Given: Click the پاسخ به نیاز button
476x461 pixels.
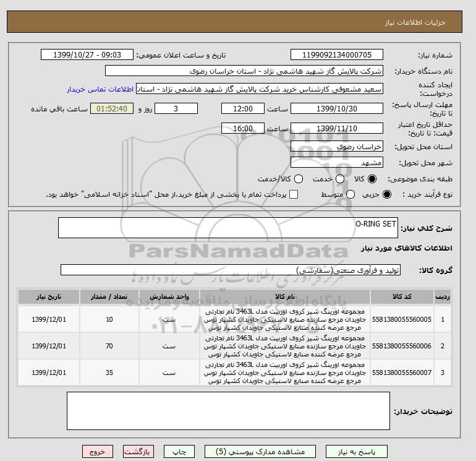Looking at the screenshot, I should (357, 452).
